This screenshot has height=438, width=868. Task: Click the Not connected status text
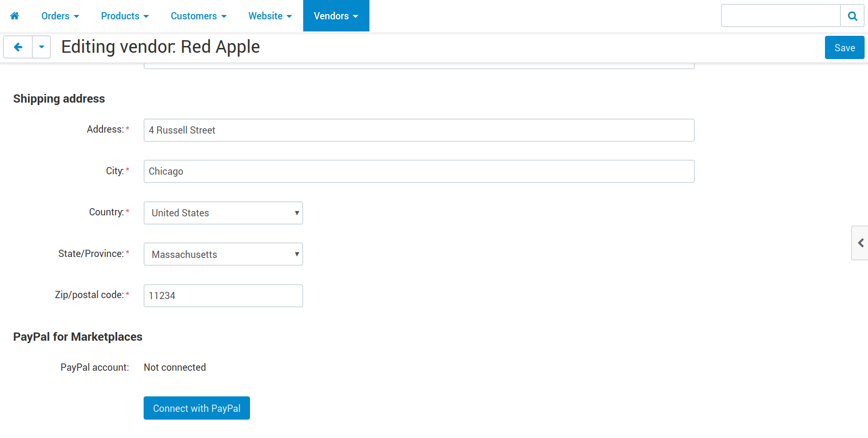tap(175, 367)
